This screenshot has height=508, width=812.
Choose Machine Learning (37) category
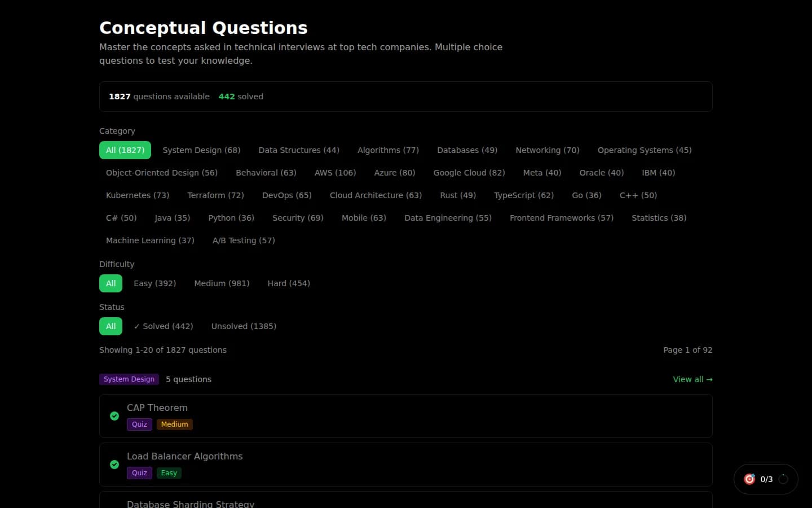click(150, 240)
